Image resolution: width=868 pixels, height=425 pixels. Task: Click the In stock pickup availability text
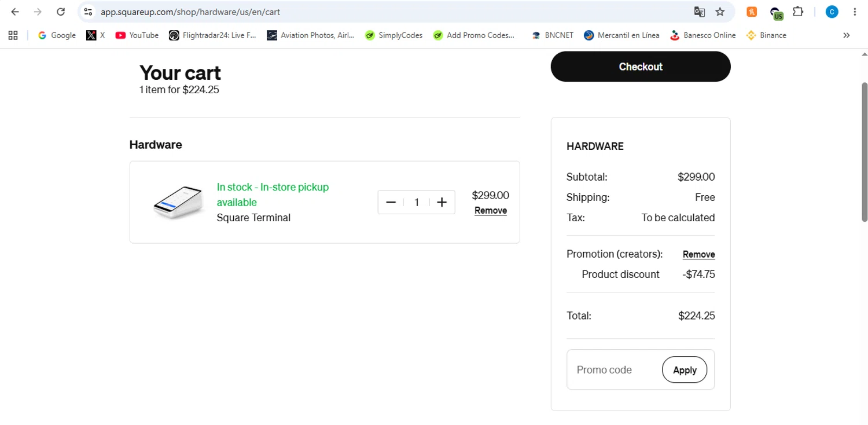pyautogui.click(x=273, y=195)
